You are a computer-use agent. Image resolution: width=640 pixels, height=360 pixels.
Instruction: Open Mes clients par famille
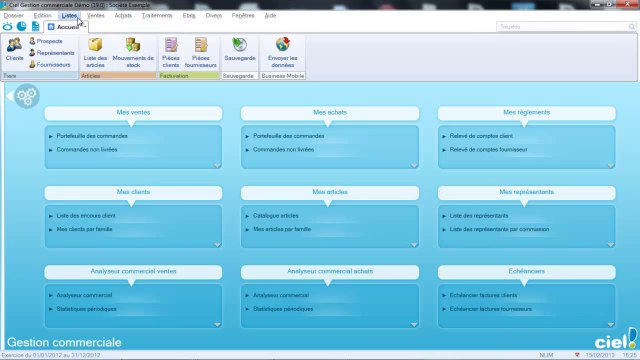pos(84,229)
